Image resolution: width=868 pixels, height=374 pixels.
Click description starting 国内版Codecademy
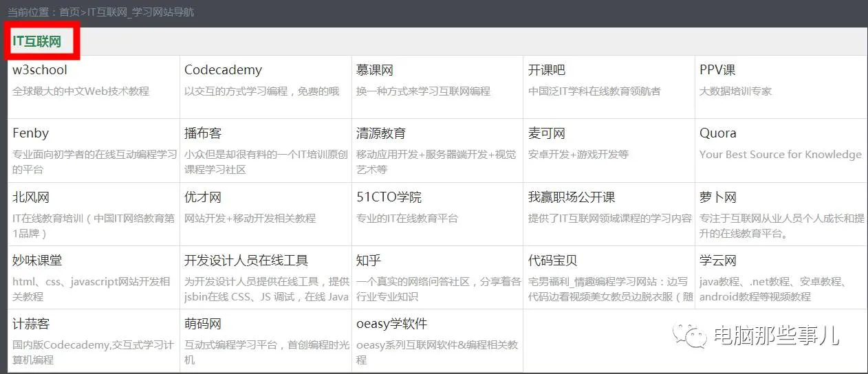pos(93,352)
